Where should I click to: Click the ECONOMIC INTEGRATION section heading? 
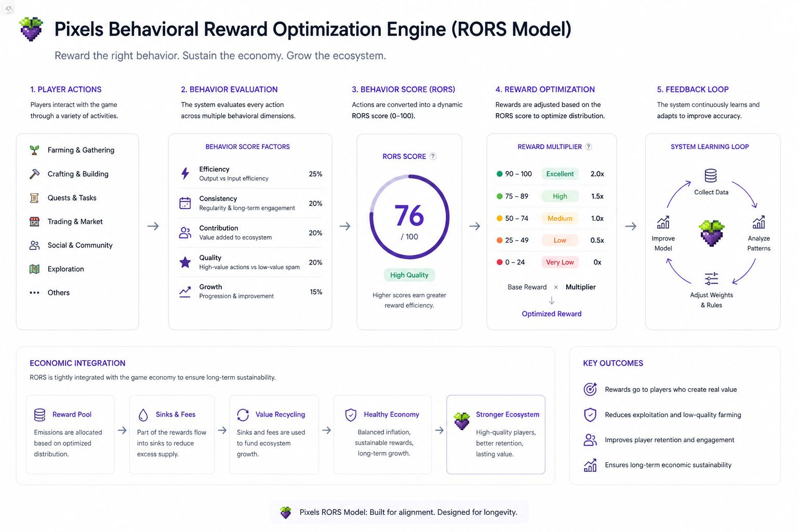click(x=77, y=363)
